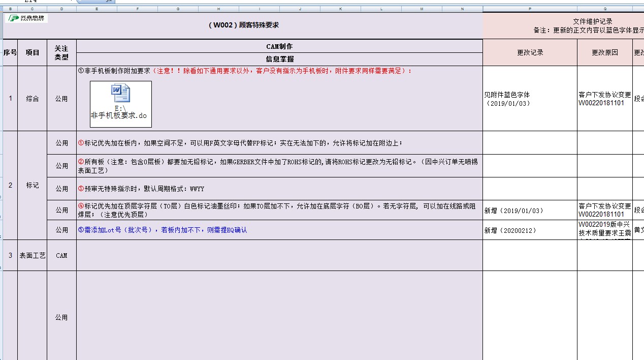This screenshot has width=644, height=360.
Task: Select the title cell (W002)顾客特殊要求
Action: 243,25
